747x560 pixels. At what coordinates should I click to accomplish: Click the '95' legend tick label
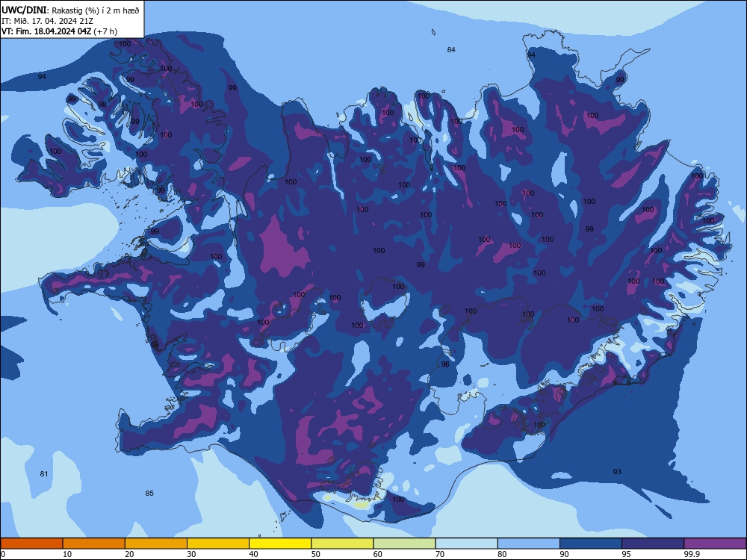click(627, 554)
